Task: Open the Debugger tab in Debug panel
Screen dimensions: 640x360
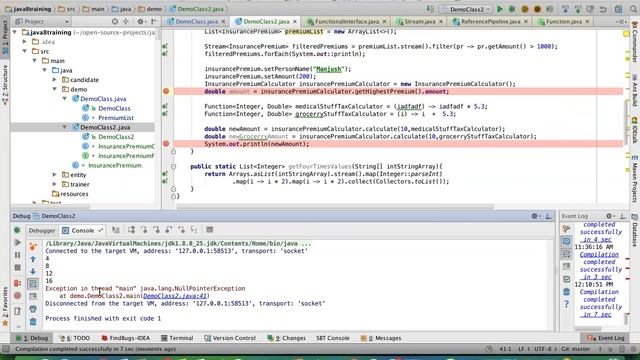Action: coord(42,231)
